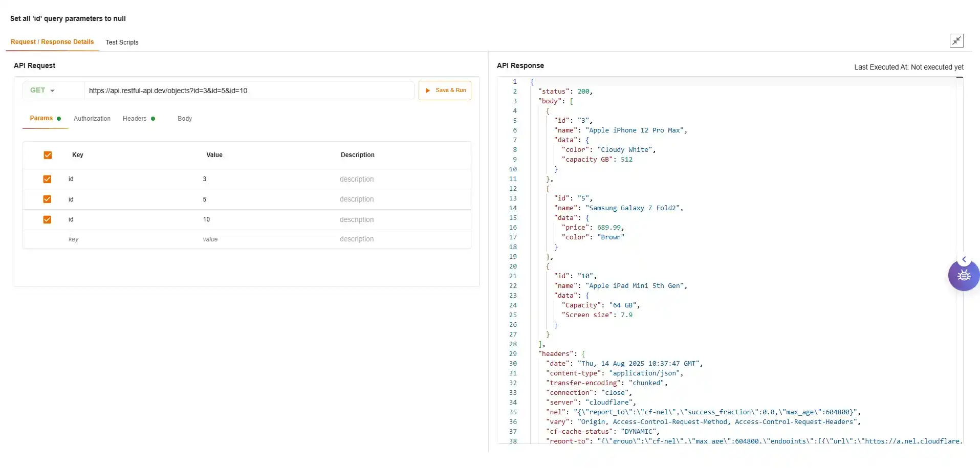Open the GET method dropdown
Screen dimensions: 980x468
42,91
